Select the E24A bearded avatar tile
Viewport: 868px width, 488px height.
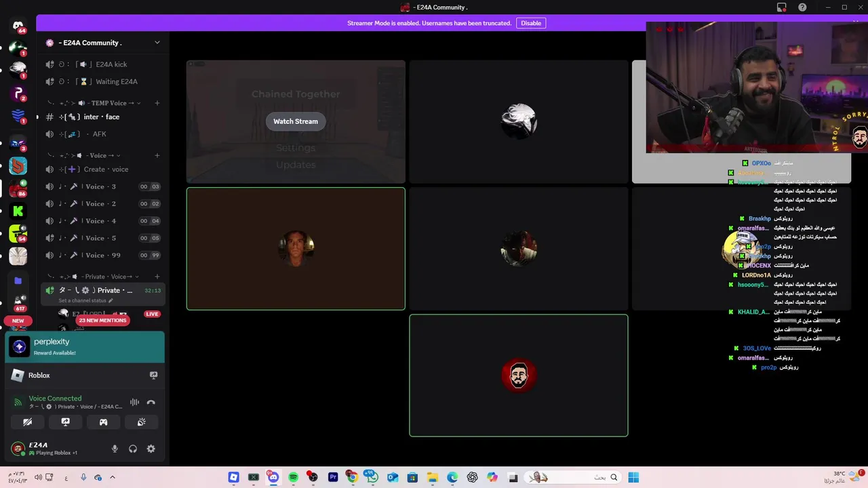(519, 375)
